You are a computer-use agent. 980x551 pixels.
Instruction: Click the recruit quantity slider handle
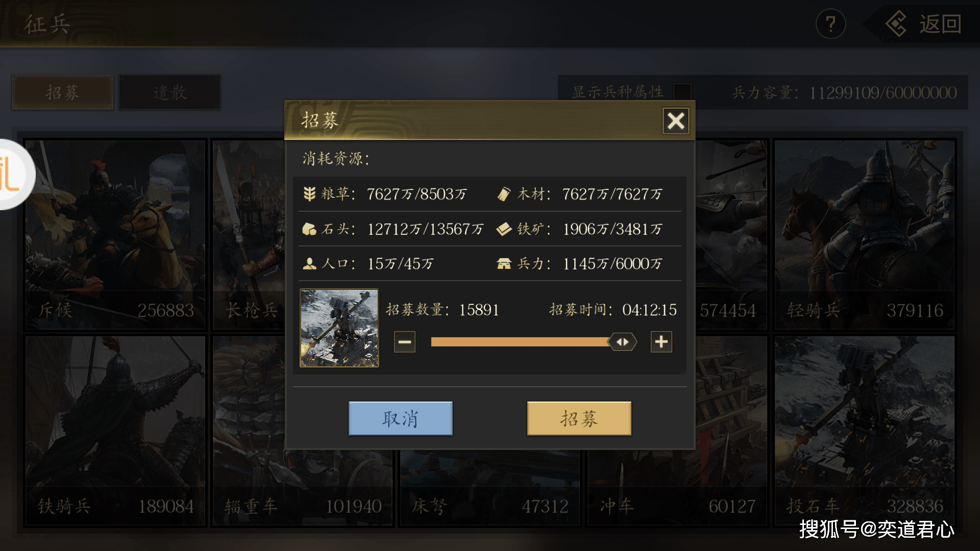pyautogui.click(x=622, y=342)
